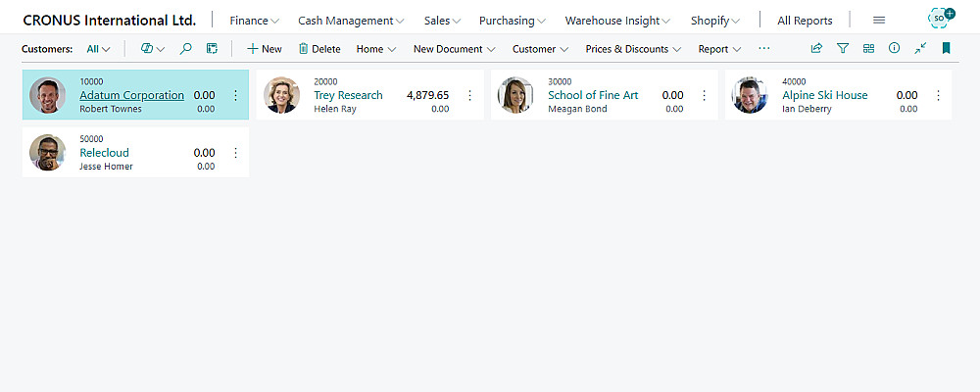Click the Analyze mode icon beside search

point(212,48)
